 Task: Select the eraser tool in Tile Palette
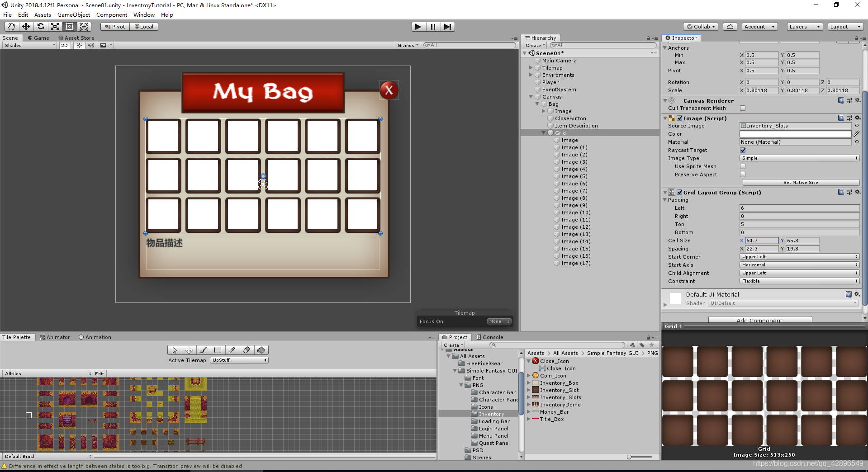pos(247,350)
